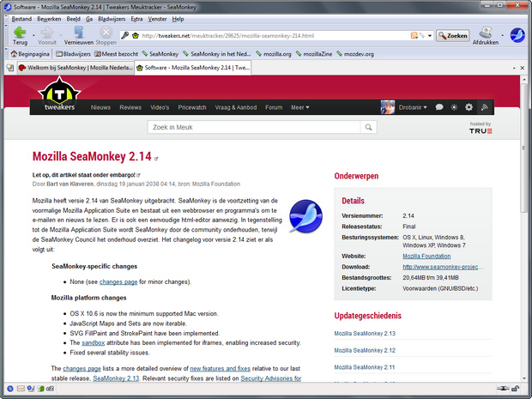This screenshot has height=399, width=532.
Task: Click the SeaMonkey throbber logo in toolbar
Action: (517, 35)
